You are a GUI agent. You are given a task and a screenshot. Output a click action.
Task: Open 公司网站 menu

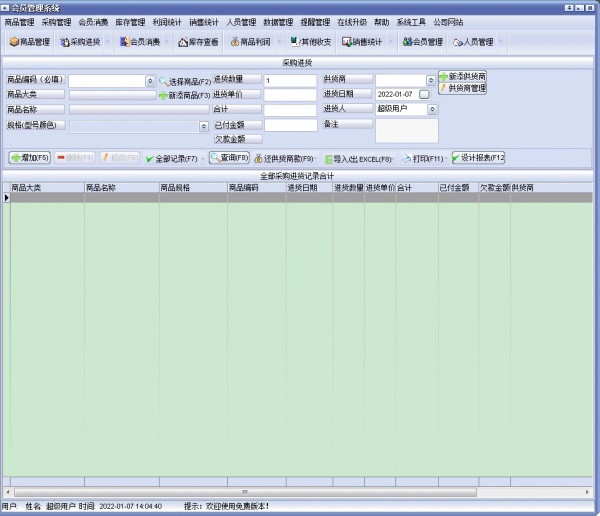448,23
